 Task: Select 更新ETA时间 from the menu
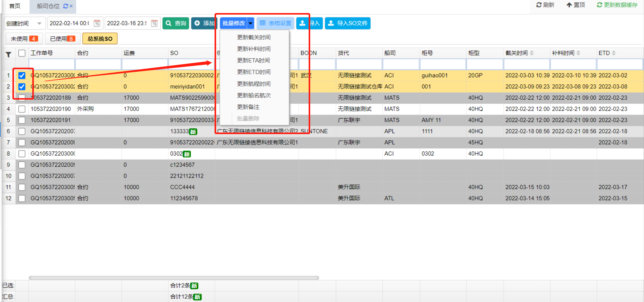tap(253, 61)
